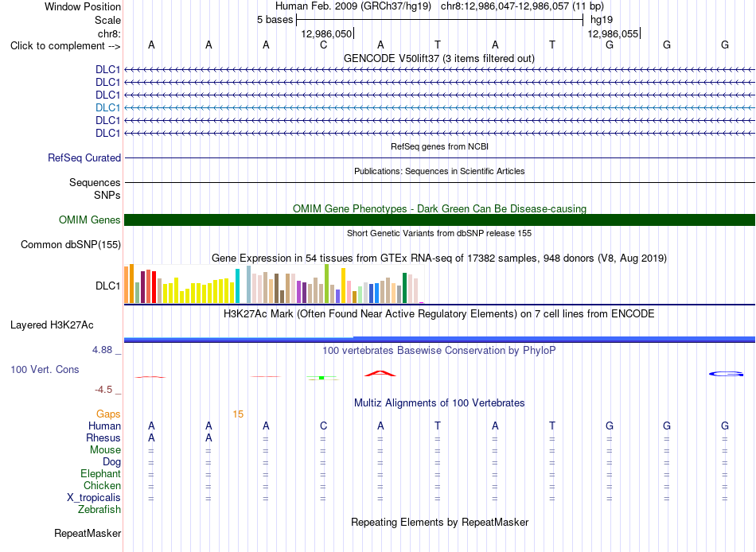The width and height of the screenshot is (756, 552).
Task: Click 'Repeating Elements by RepeatMasker' title
Action: pos(440,522)
